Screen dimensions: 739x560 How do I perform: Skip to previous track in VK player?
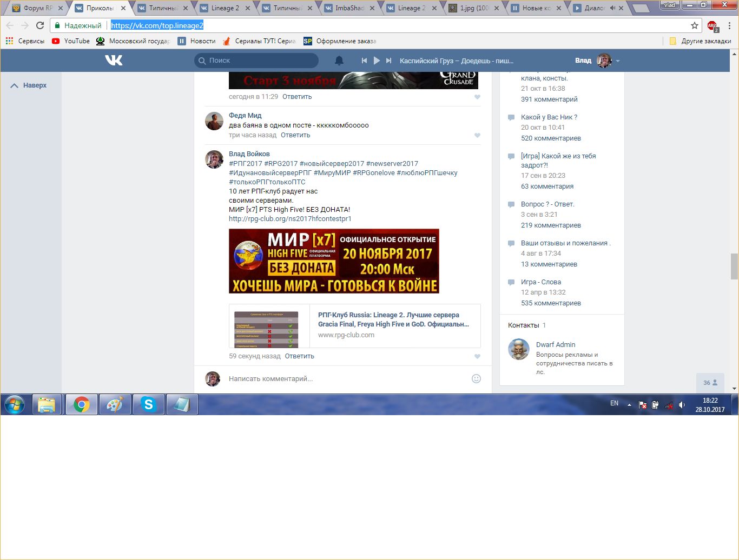(364, 61)
